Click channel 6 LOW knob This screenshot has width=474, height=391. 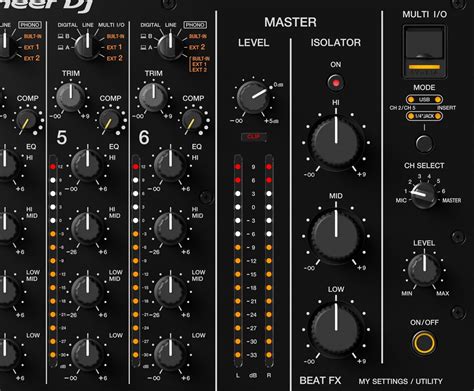170,354
